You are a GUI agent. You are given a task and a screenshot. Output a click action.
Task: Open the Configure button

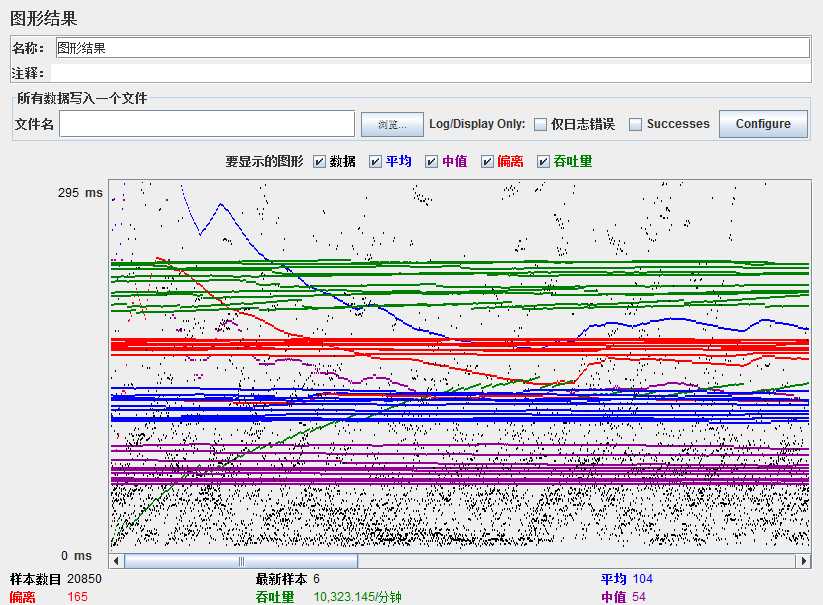[x=763, y=124]
